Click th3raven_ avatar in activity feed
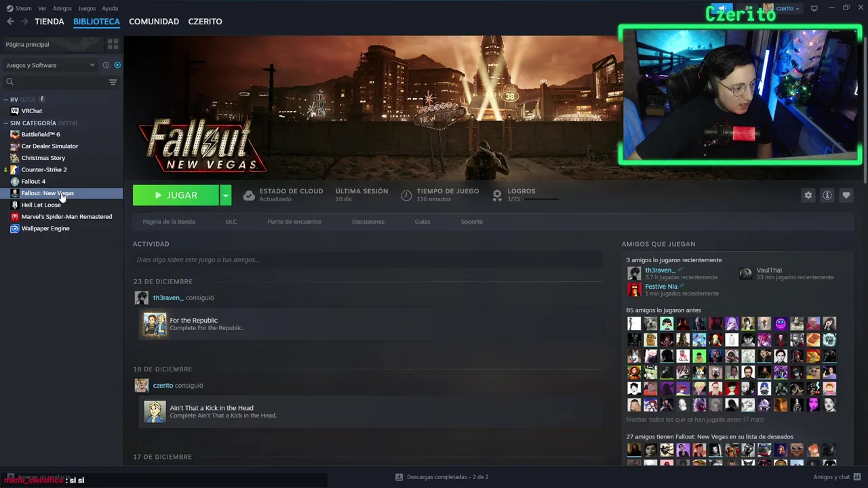This screenshot has height=488, width=868. pos(141,298)
